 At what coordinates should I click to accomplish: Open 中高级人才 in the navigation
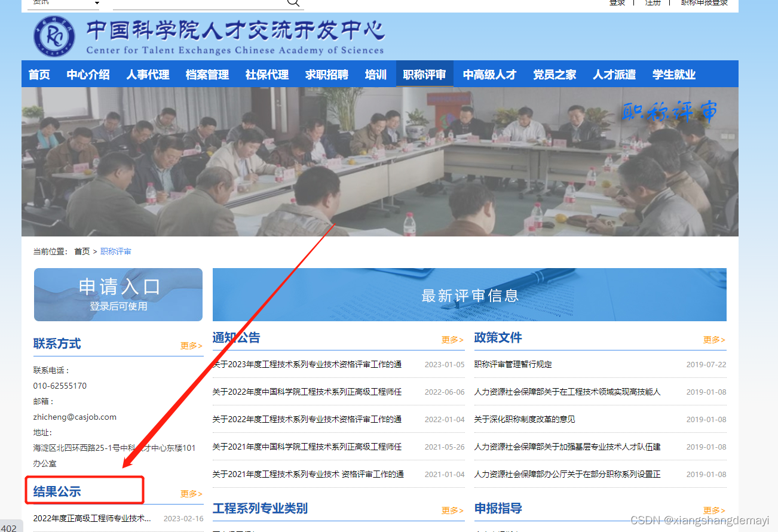tap(490, 75)
